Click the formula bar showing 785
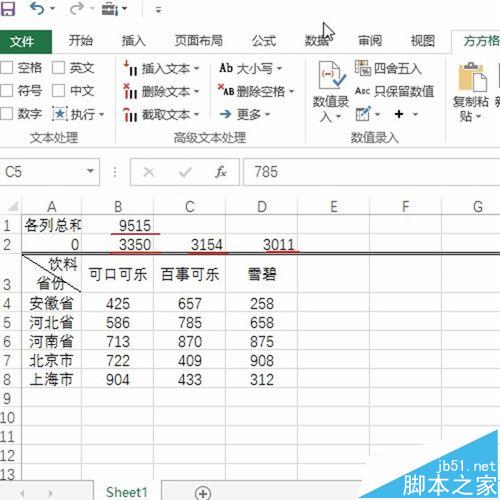The width and height of the screenshot is (500, 500). point(372,172)
